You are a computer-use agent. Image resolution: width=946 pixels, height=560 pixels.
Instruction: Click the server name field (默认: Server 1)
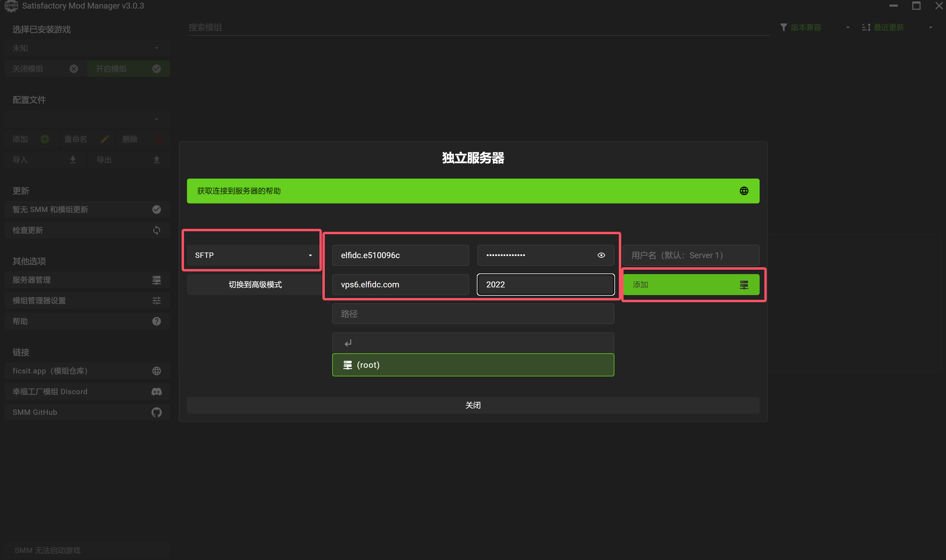[691, 255]
